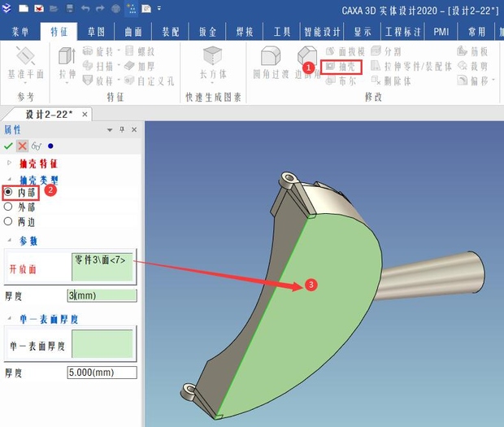Select the 拉伸 extrude tool
The height and width of the screenshot is (427, 504).
67,65
